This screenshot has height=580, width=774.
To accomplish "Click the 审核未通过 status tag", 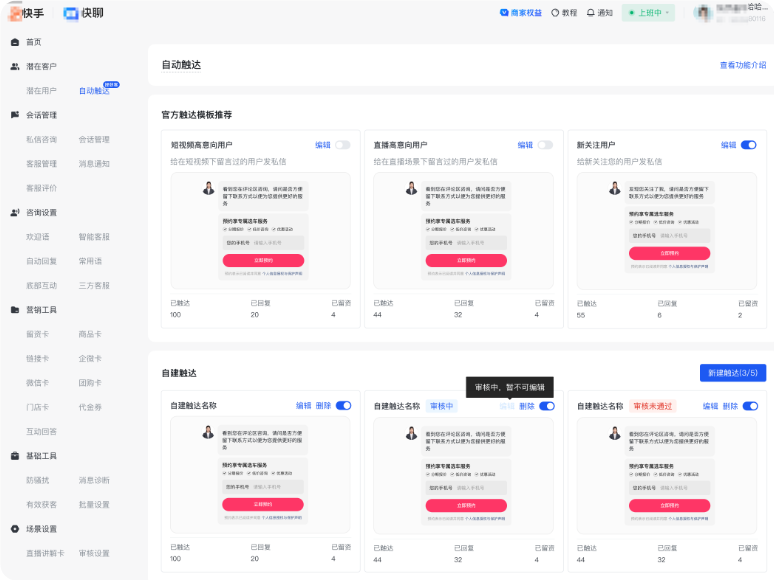I will click(x=653, y=406).
